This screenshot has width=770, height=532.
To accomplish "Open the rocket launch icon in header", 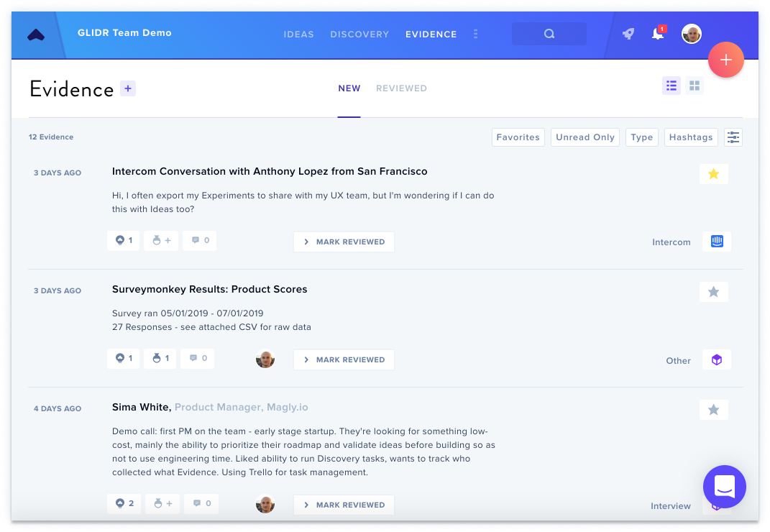I will 628,33.
